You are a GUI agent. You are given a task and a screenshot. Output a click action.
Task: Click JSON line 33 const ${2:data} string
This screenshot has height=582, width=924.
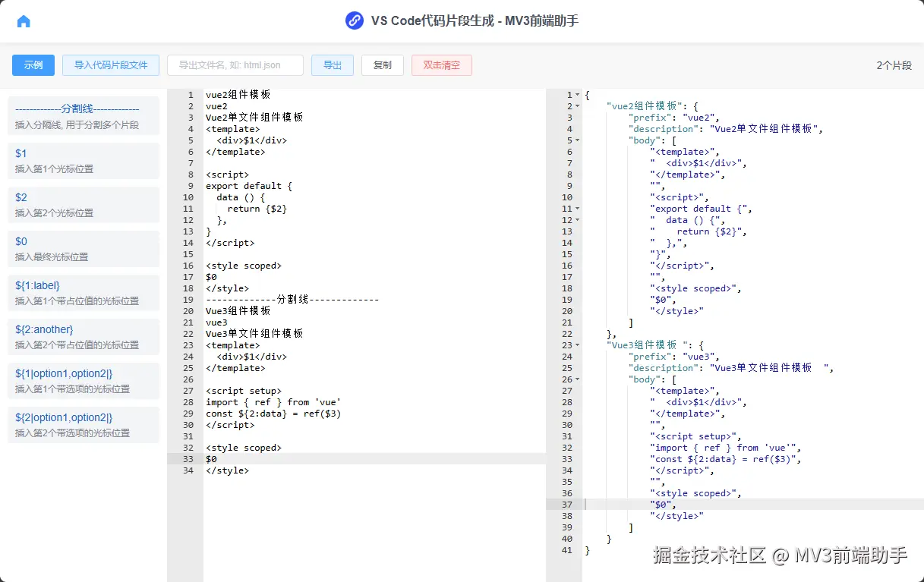726,459
